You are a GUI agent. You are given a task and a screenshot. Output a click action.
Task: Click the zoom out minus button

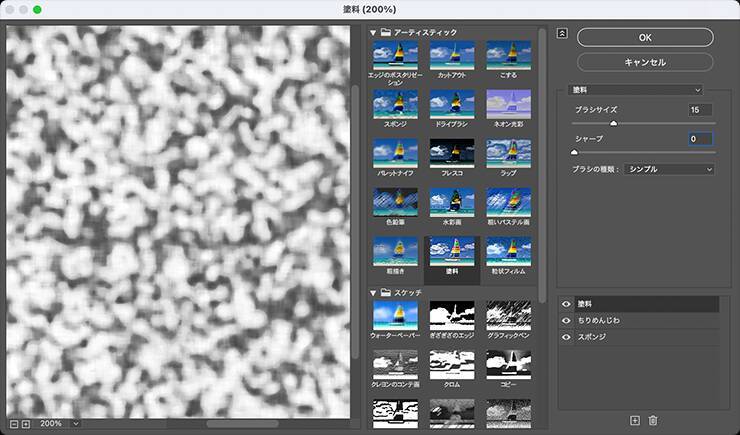[12, 423]
